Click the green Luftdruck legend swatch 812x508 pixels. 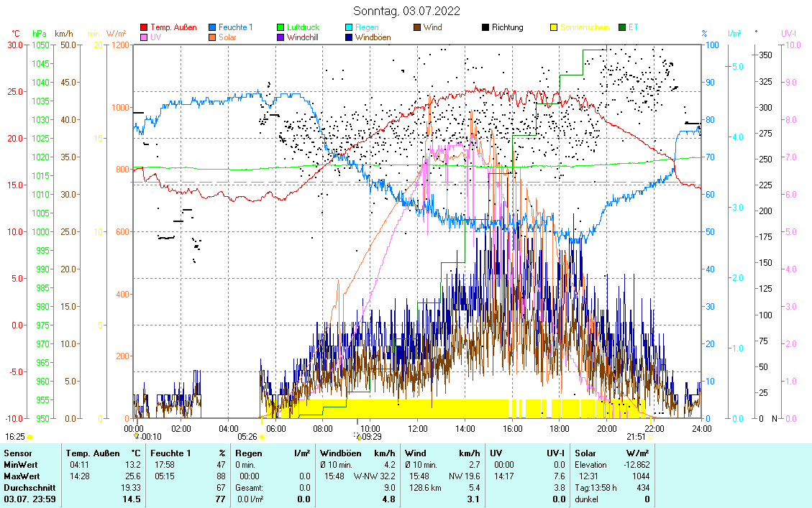pyautogui.click(x=280, y=27)
